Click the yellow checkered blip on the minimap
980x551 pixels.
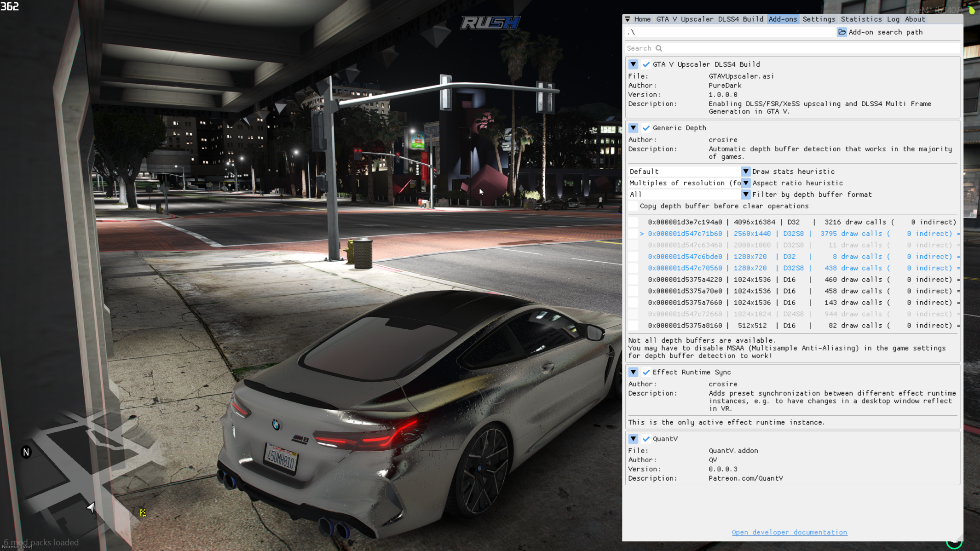tap(143, 513)
